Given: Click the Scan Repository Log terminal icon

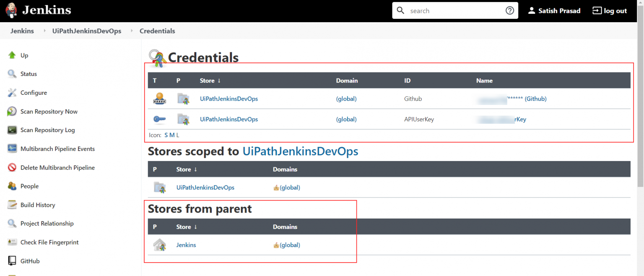Looking at the screenshot, I should click(x=12, y=130).
